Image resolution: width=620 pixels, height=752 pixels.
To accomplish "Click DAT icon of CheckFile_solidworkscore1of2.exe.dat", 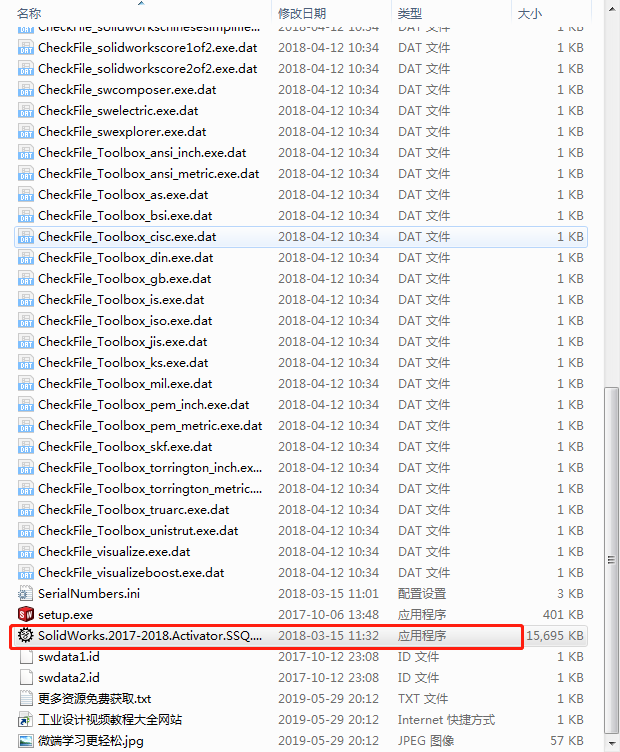I will (25, 47).
